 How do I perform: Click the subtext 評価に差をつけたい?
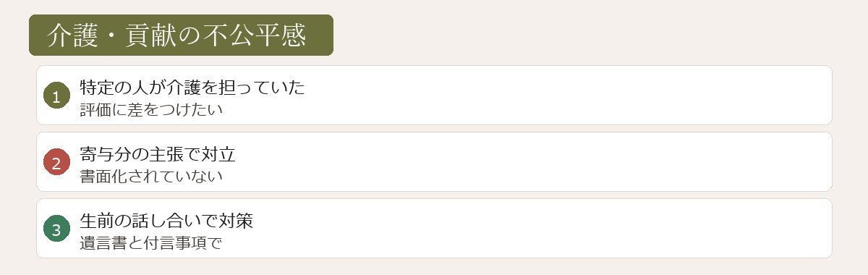coord(151,110)
